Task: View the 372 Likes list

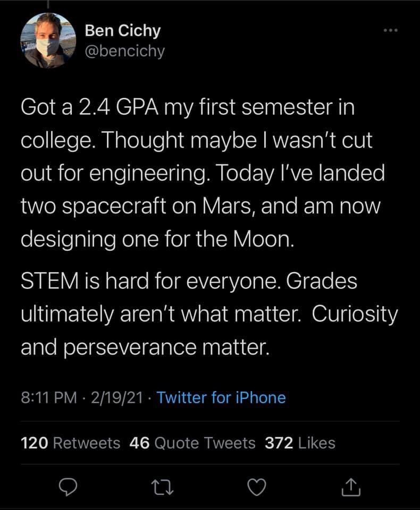Action: (300, 443)
